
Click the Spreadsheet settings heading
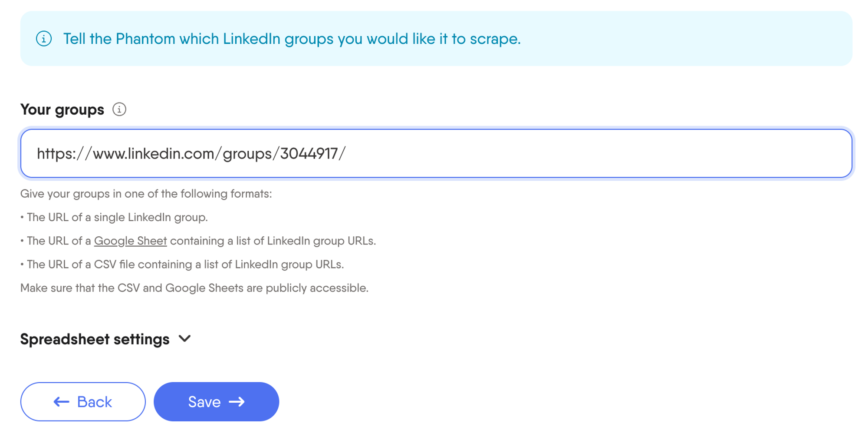(95, 339)
